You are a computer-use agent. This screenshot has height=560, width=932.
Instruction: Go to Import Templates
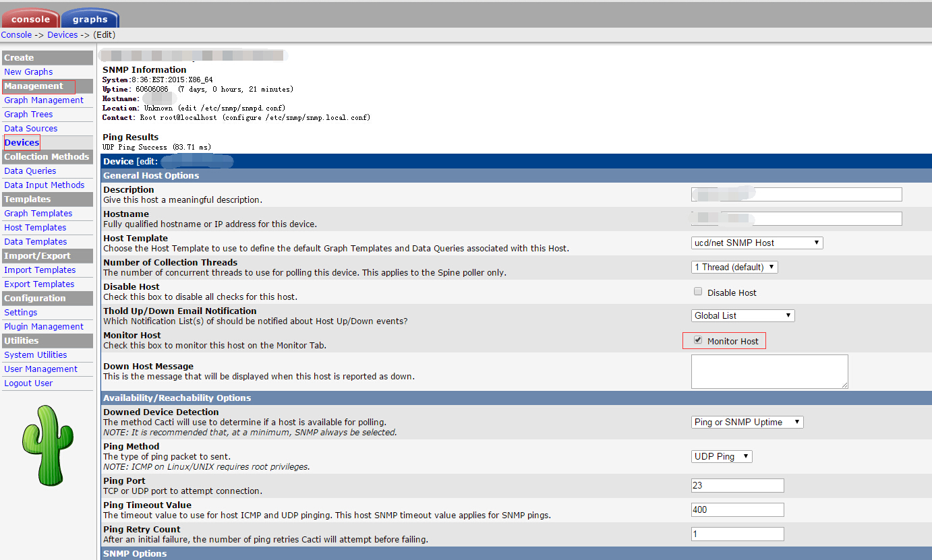[x=40, y=270]
